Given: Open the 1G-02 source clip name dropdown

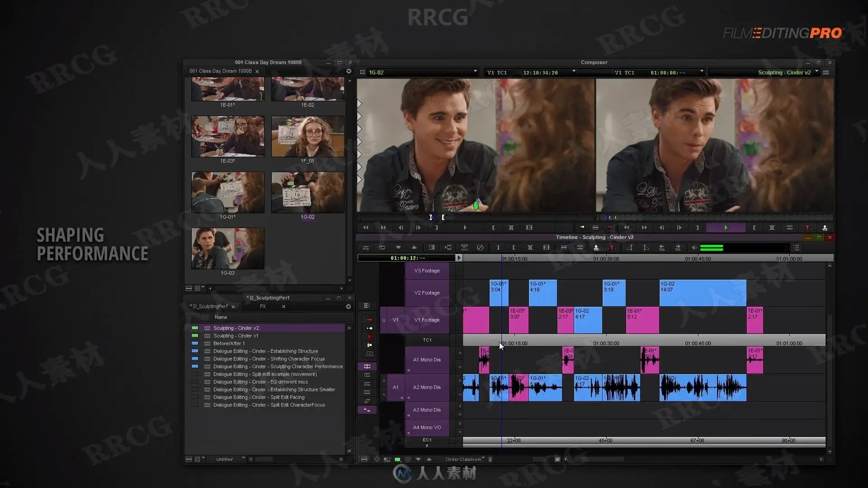Looking at the screenshot, I should coord(475,72).
